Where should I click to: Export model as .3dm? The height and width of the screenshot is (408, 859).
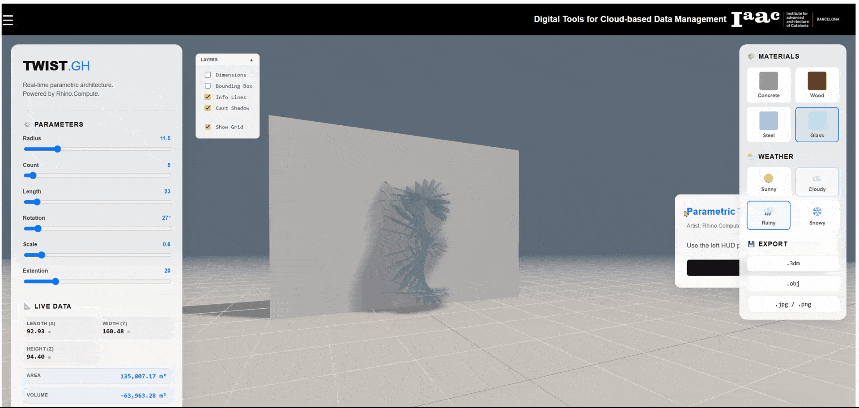(793, 263)
